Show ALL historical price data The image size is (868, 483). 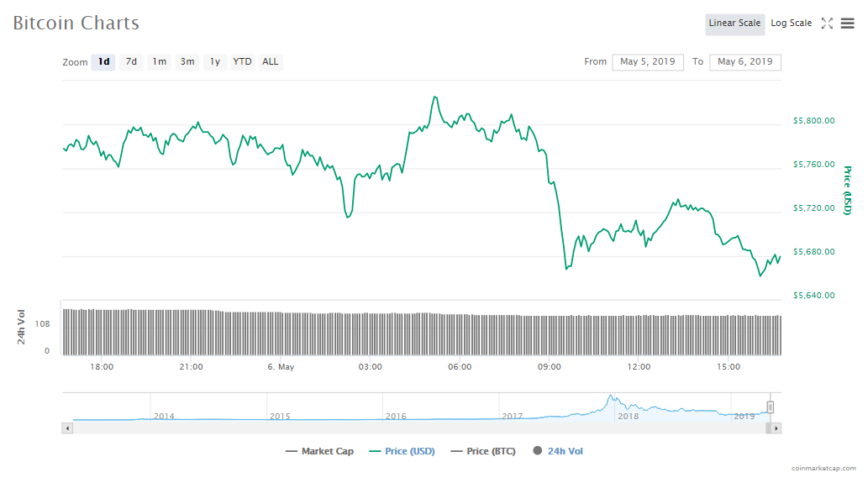pos(271,62)
